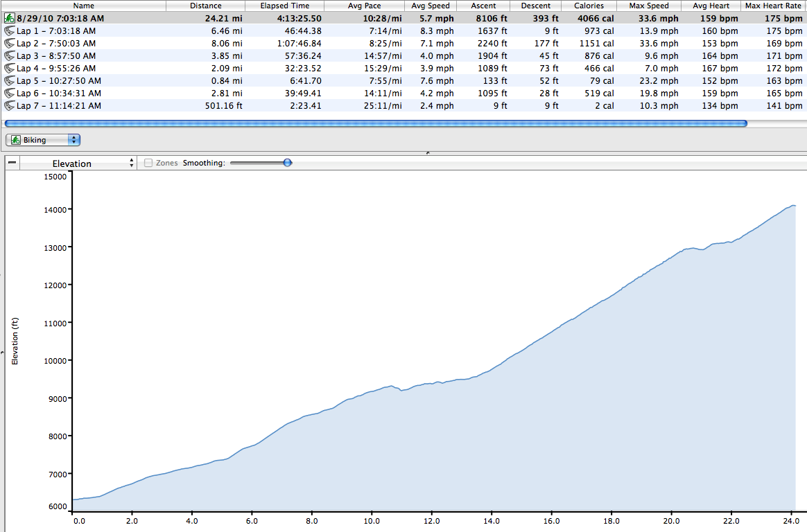Click the Lap 7 stopwatch icon
Image resolution: width=807 pixels, height=532 pixels.
[10, 106]
